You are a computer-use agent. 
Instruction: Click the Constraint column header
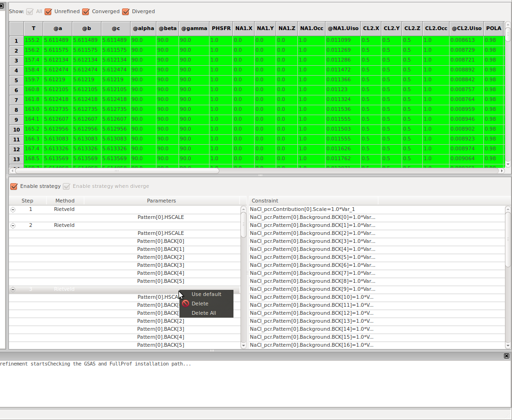[x=313, y=201]
